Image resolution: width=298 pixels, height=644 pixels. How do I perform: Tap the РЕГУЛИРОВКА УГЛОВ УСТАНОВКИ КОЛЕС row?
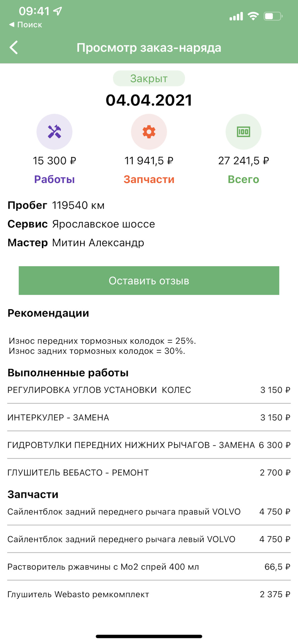[x=149, y=390]
